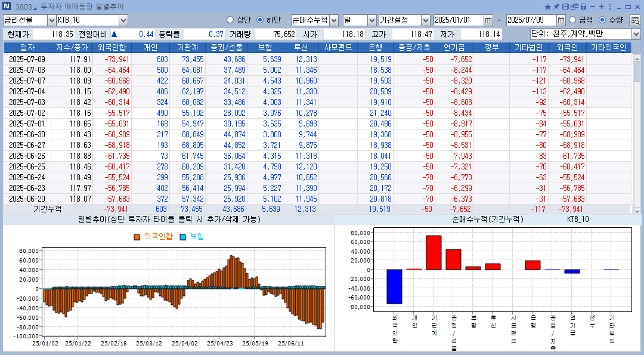Image resolution: width=644 pixels, height=355 pixels.
Task: Click the orange 외국인합 legend marker
Action: click(137, 237)
